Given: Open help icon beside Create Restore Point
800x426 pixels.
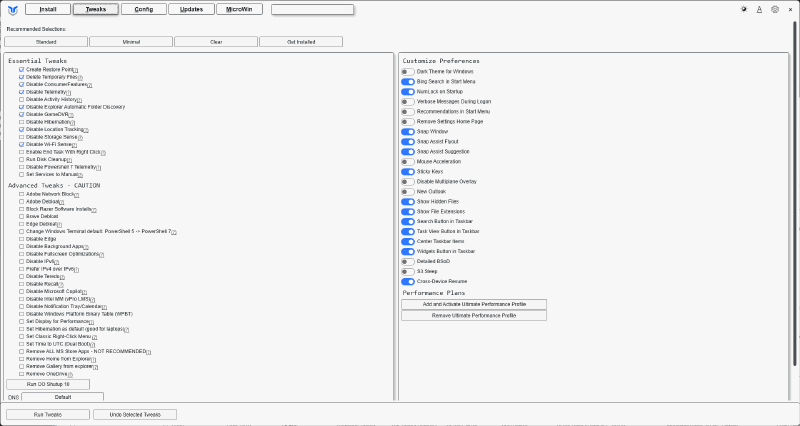Looking at the screenshot, I should [76, 70].
